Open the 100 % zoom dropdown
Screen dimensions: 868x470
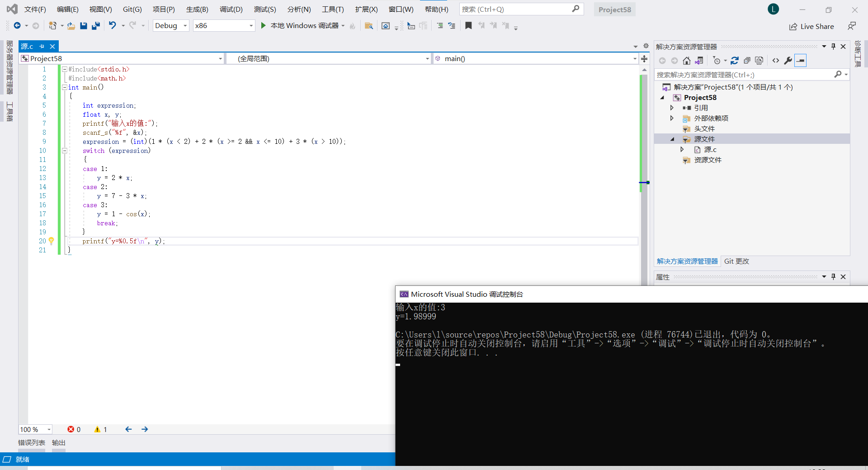tap(35, 430)
